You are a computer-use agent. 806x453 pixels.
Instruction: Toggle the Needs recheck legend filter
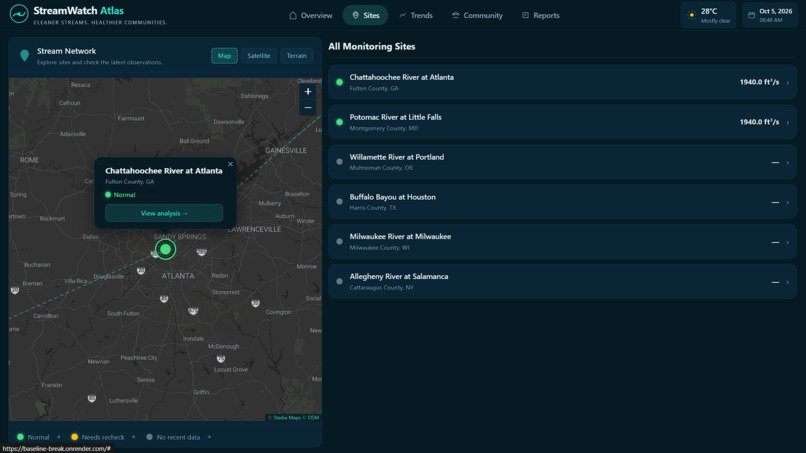tap(98, 437)
